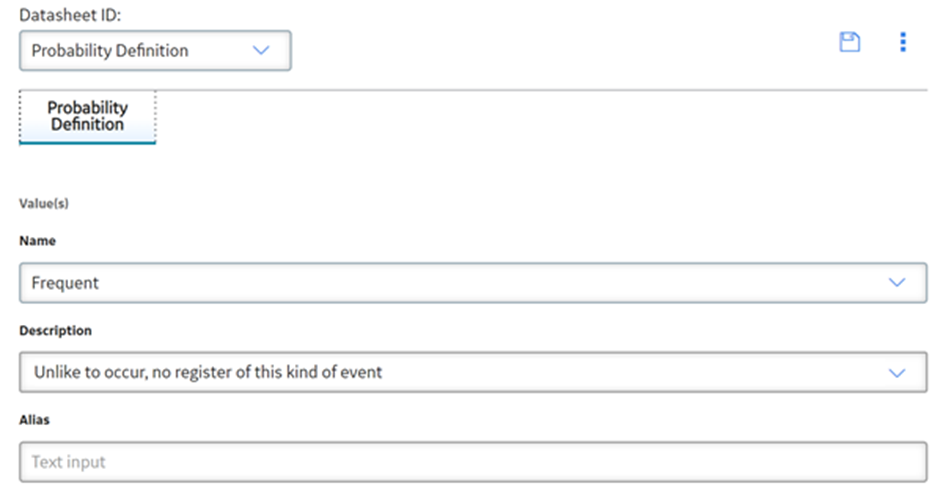Save the datasheet using the disk icon

[849, 42]
